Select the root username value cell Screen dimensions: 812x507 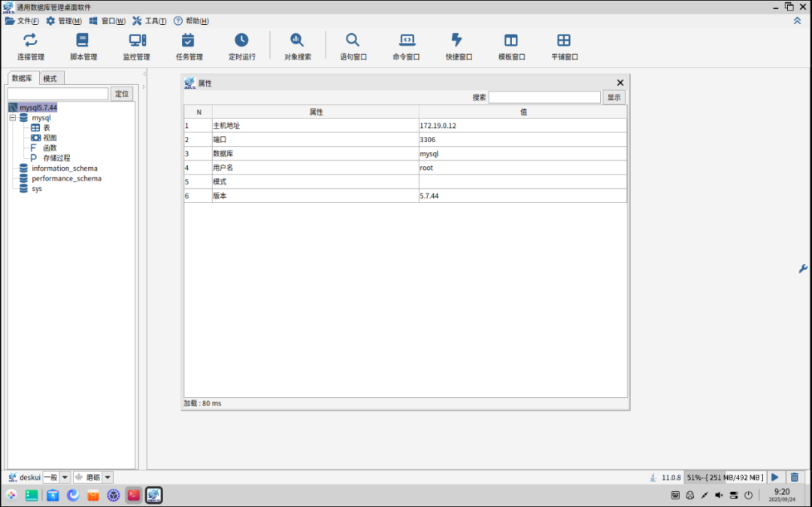523,168
